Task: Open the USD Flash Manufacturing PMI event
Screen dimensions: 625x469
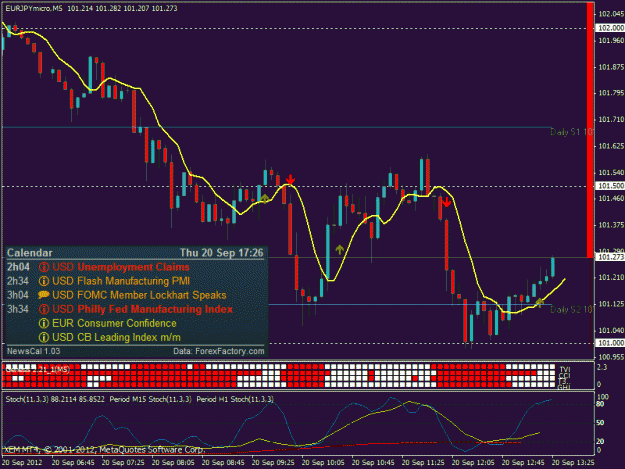Action: (x=121, y=281)
